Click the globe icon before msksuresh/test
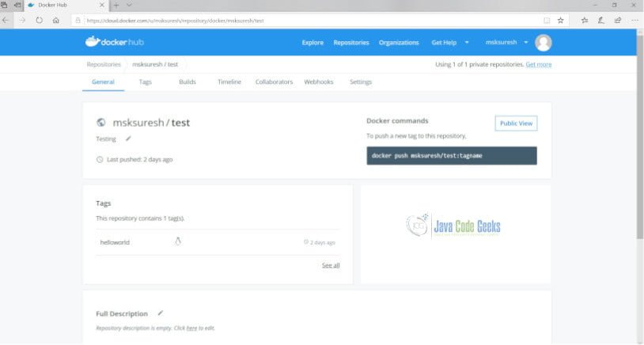Viewport: 644px width, 345px height. [101, 123]
